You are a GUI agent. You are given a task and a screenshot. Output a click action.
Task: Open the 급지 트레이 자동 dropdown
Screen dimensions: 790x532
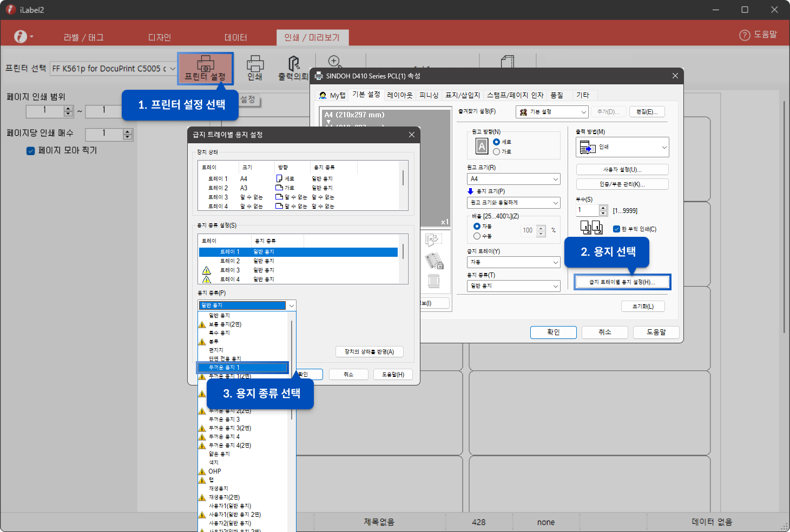[x=513, y=262]
